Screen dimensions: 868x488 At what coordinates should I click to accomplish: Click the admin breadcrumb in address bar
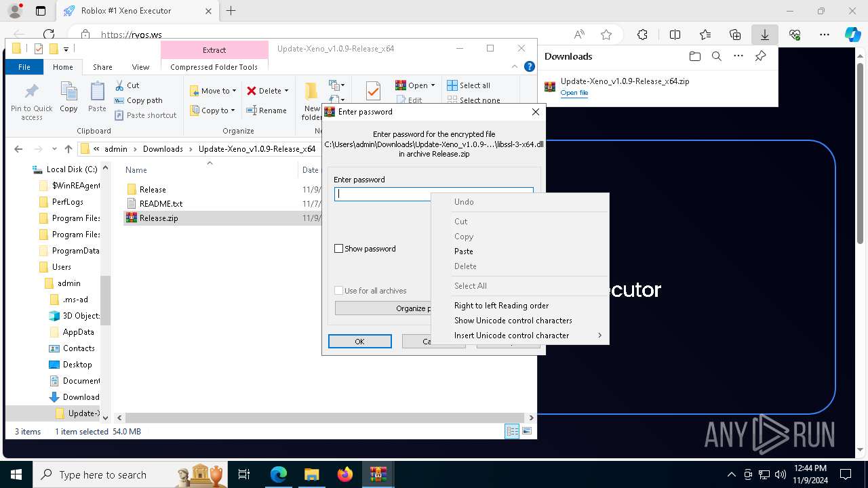tap(116, 149)
